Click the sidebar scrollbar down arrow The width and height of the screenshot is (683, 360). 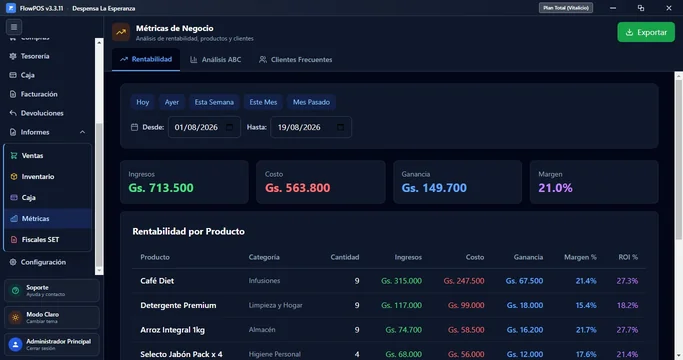pyautogui.click(x=99, y=271)
